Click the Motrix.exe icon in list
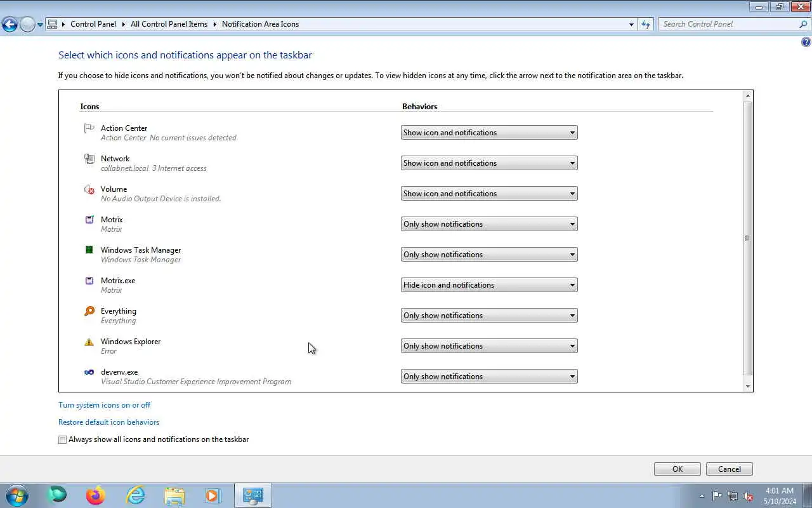This screenshot has height=508, width=812. [89, 281]
